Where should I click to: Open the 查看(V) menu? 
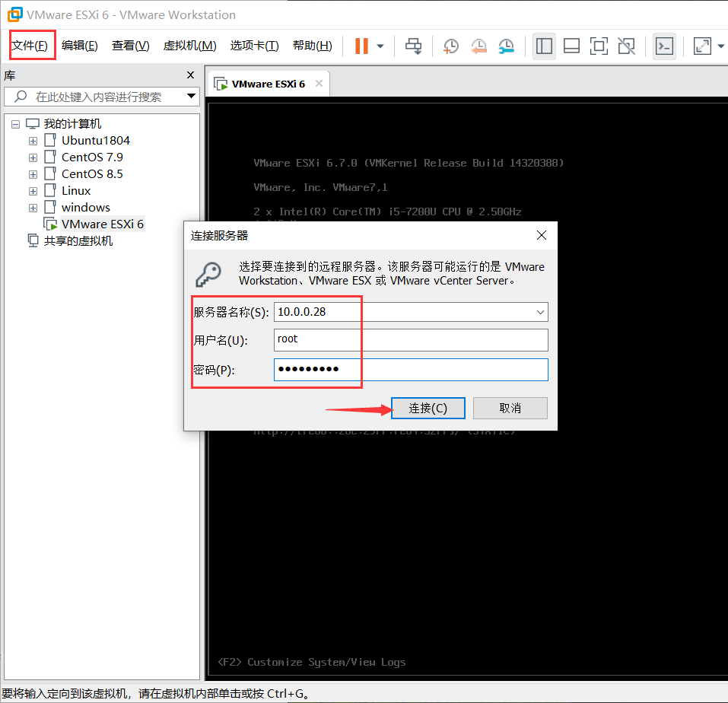coord(131,46)
